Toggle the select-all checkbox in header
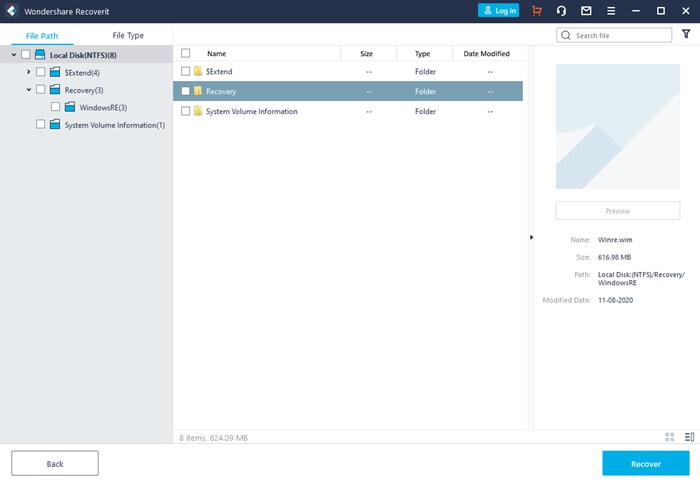This screenshot has width=700, height=481. click(x=186, y=53)
